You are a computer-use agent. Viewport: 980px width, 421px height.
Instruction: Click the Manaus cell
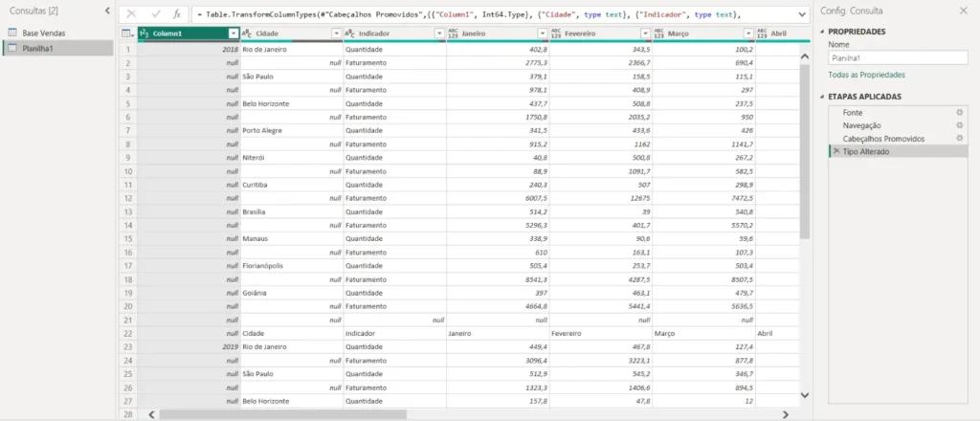(292, 238)
